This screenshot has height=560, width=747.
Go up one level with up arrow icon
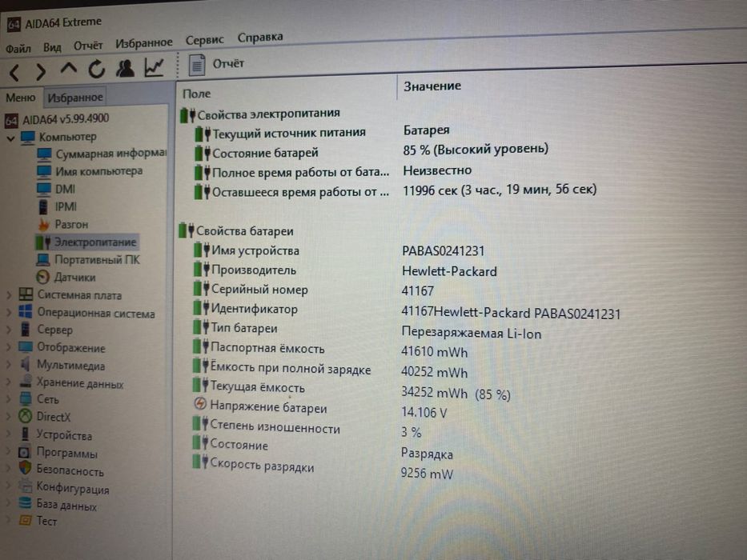69,69
